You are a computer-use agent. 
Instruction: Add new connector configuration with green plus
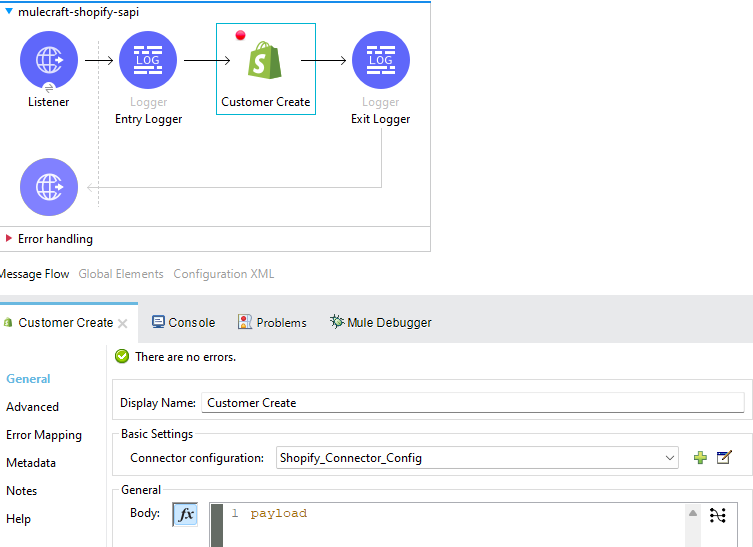point(700,458)
